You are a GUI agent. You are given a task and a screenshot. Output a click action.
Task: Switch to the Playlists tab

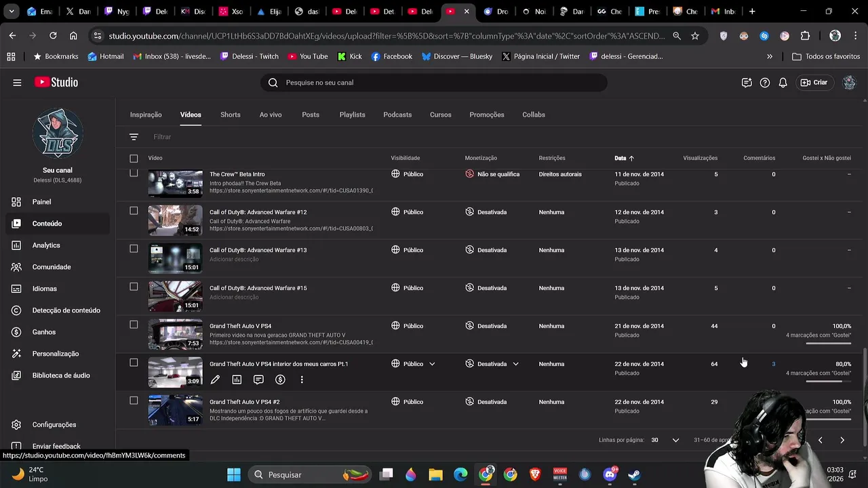[x=353, y=115]
